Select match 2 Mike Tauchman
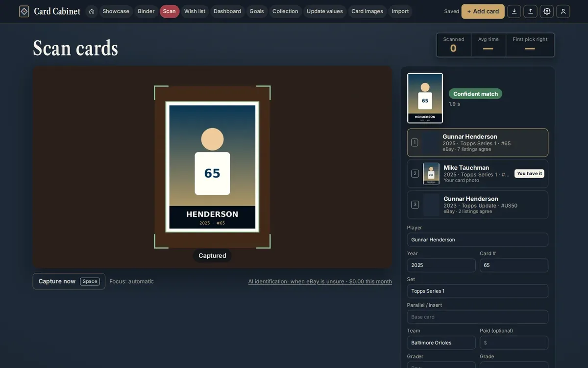Image resolution: width=588 pixels, height=368 pixels. pos(478,174)
